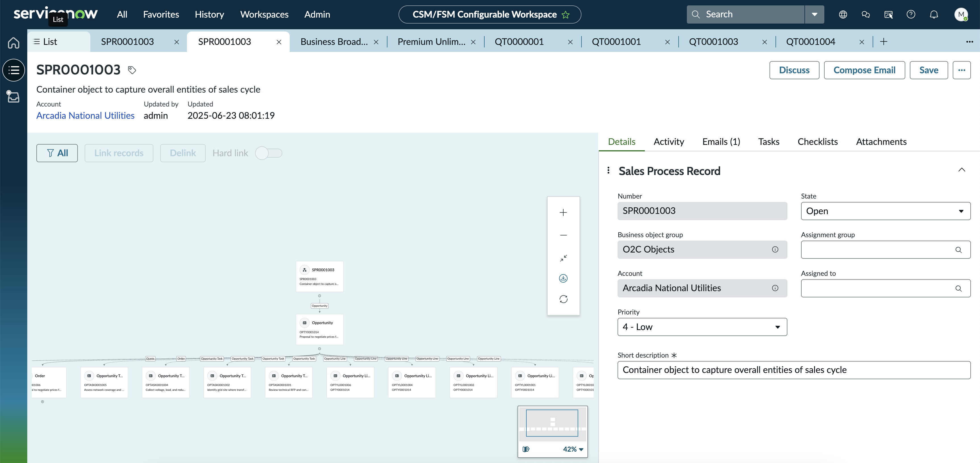Open the Sales Process Record section options
The width and height of the screenshot is (980, 463).
[608, 170]
